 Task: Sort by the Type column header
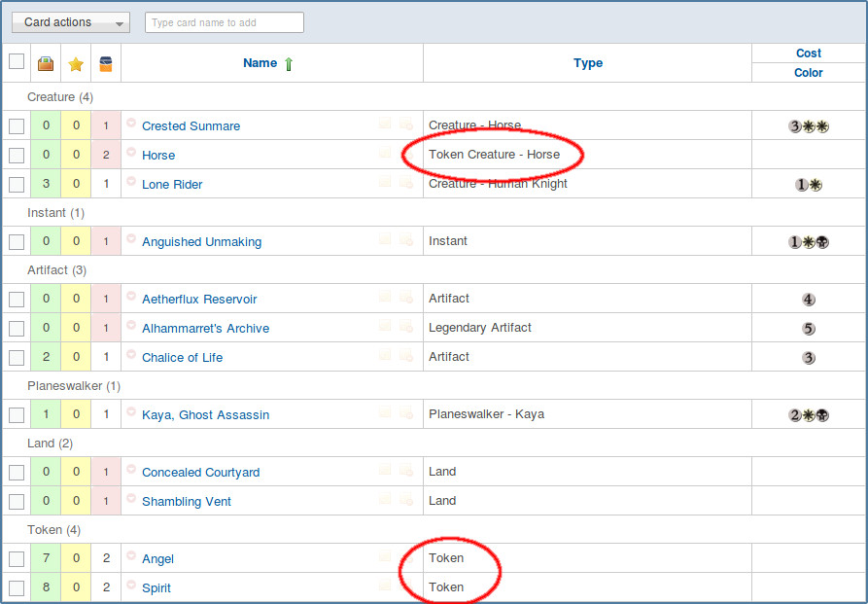click(x=587, y=63)
